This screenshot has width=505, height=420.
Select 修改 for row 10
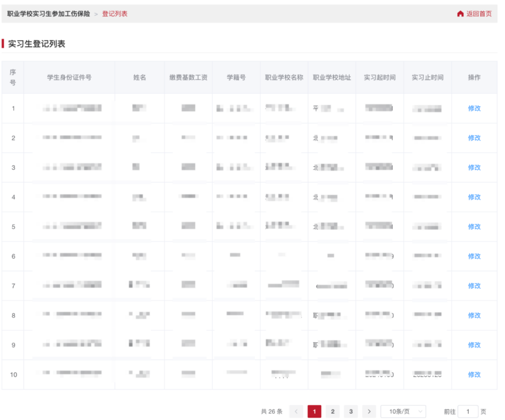(x=474, y=374)
